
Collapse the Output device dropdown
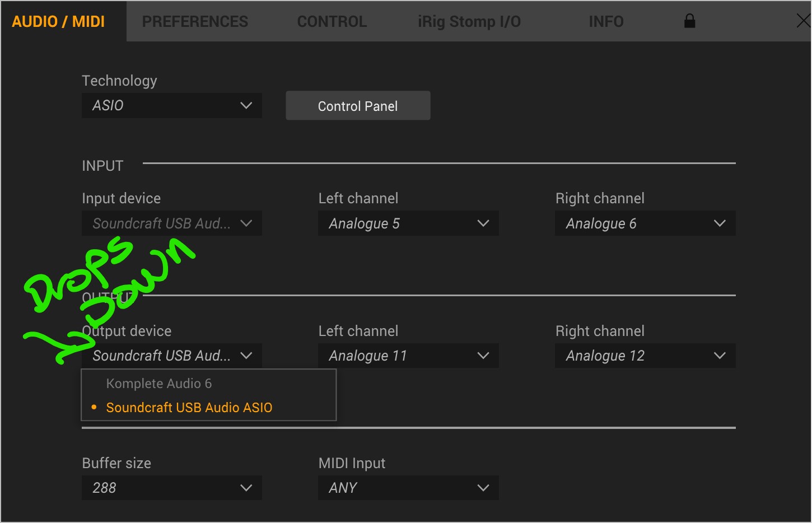point(171,356)
